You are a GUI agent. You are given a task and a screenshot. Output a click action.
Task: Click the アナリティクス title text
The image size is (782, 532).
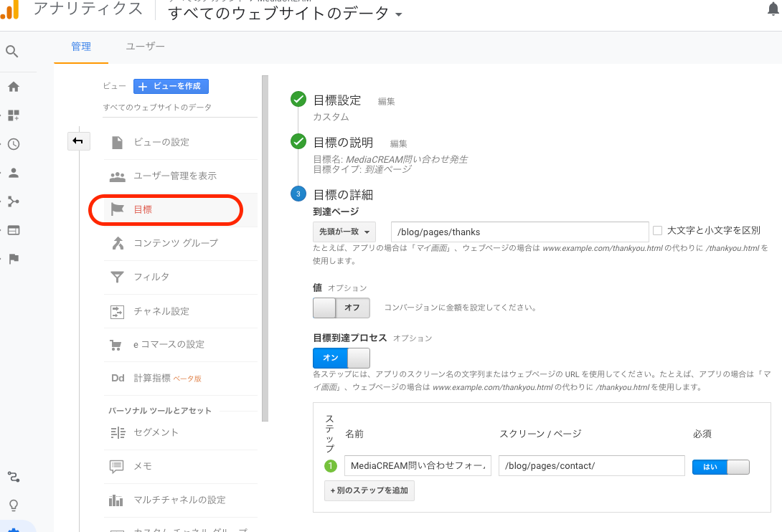click(88, 9)
